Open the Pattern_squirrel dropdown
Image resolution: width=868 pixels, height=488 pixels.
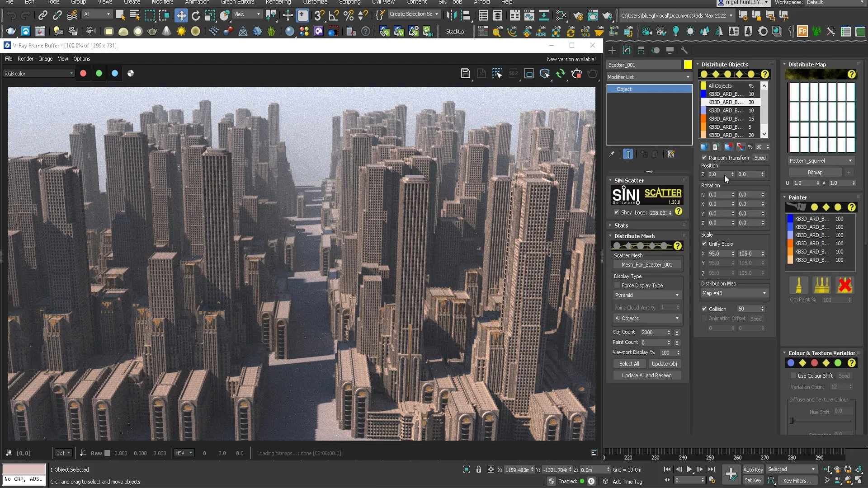tap(821, 161)
